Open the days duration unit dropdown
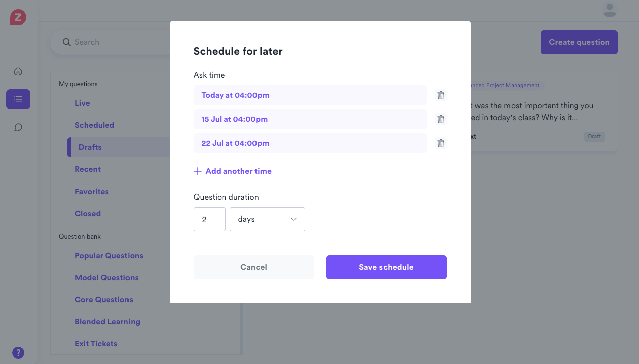This screenshot has height=364, width=639. tap(267, 219)
